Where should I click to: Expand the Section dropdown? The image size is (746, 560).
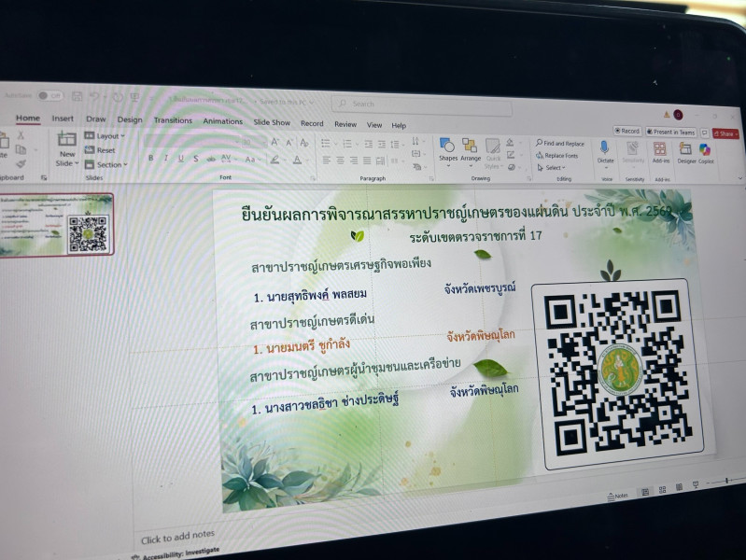pyautogui.click(x=110, y=164)
